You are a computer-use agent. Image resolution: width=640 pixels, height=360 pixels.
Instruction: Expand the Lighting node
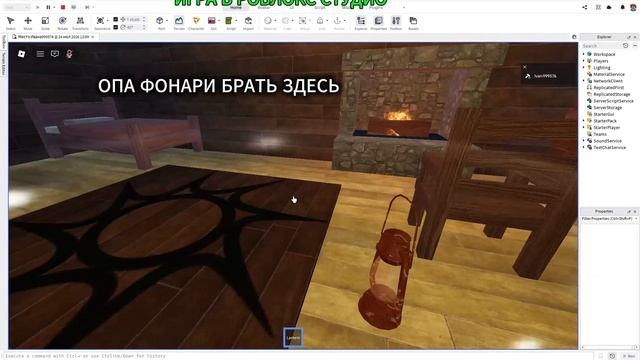pos(583,67)
